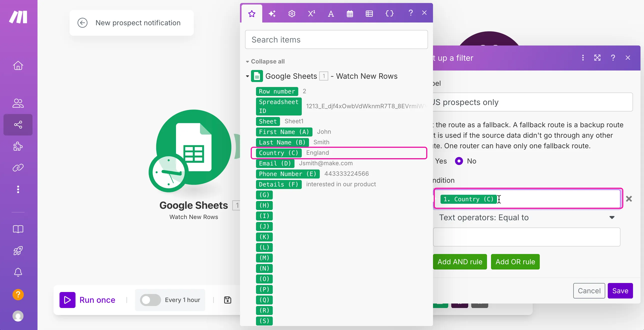Select Country (C) variable

278,153
